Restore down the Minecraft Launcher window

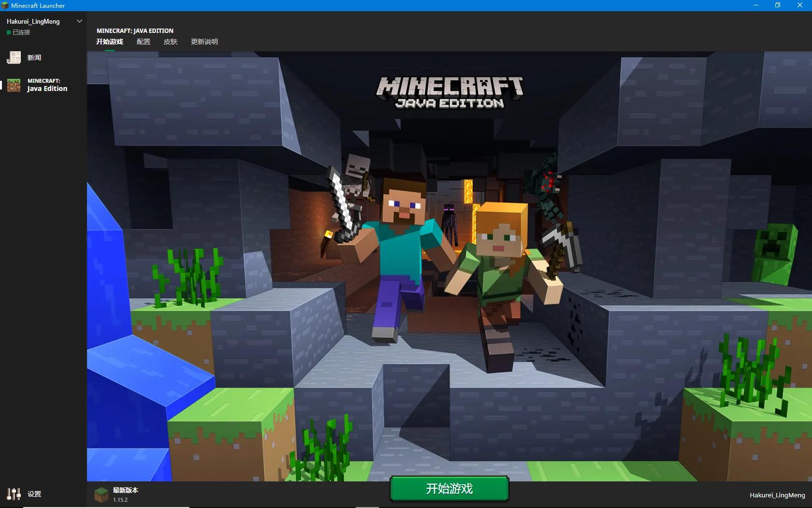click(x=778, y=5)
